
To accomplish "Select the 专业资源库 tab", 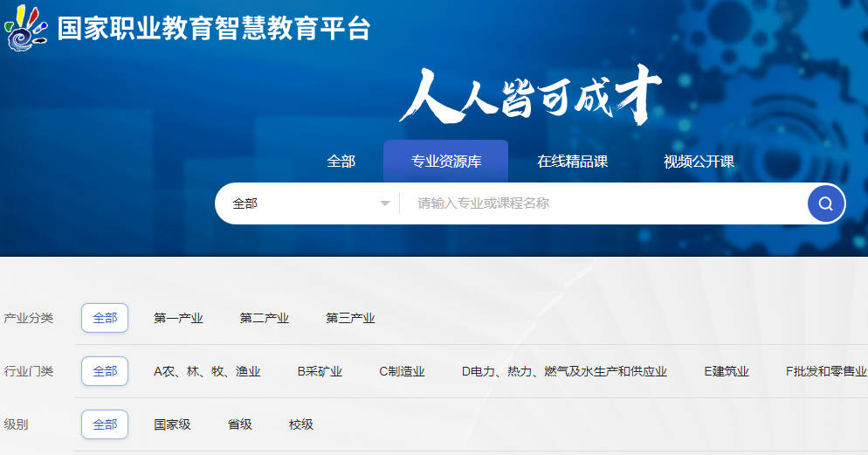I will [x=445, y=162].
